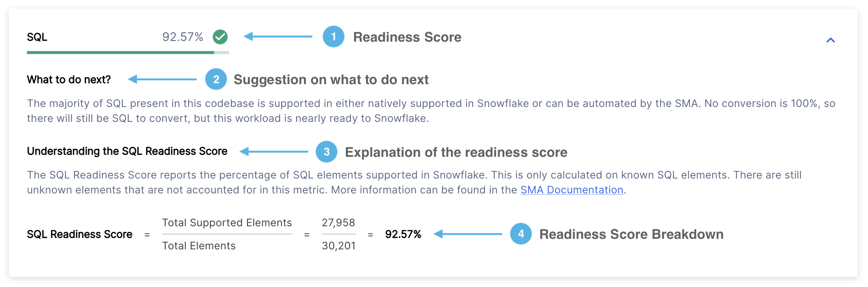The image size is (868, 287).
Task: Select the blue circle labeled 2
Action: tap(215, 79)
